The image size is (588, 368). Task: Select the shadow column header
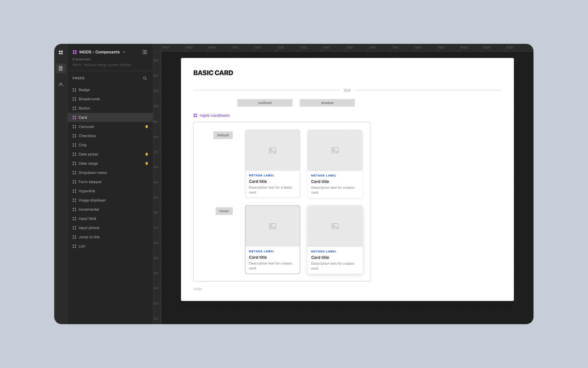(327, 103)
